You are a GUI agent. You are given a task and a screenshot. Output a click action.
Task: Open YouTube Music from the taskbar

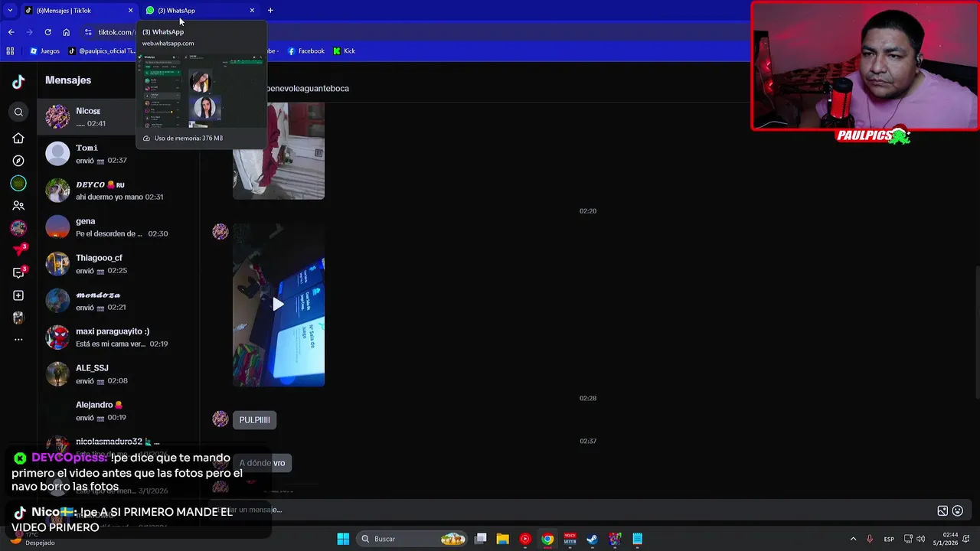(x=525, y=539)
